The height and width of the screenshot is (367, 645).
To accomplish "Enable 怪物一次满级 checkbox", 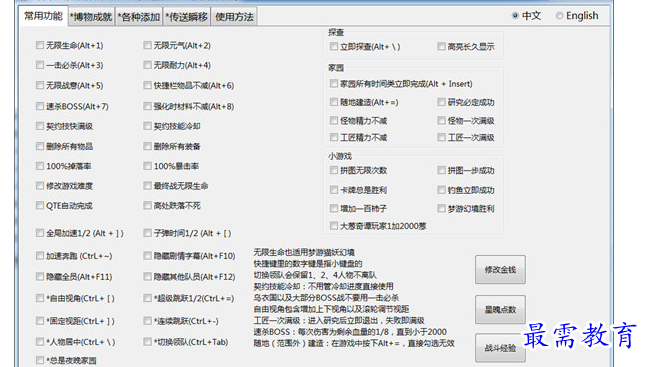I will (x=441, y=120).
